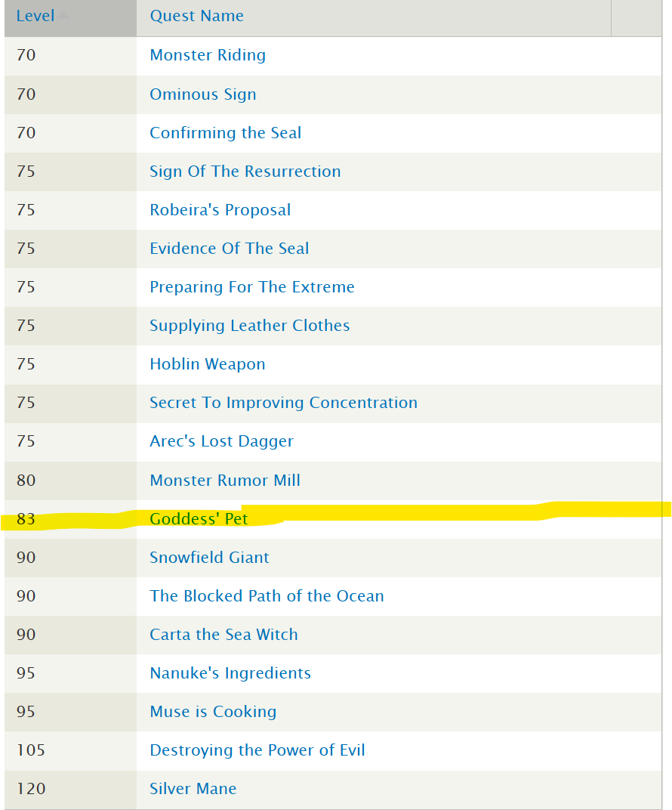This screenshot has height=810, width=672.
Task: Open the Silver Mane quest
Action: click(x=193, y=789)
